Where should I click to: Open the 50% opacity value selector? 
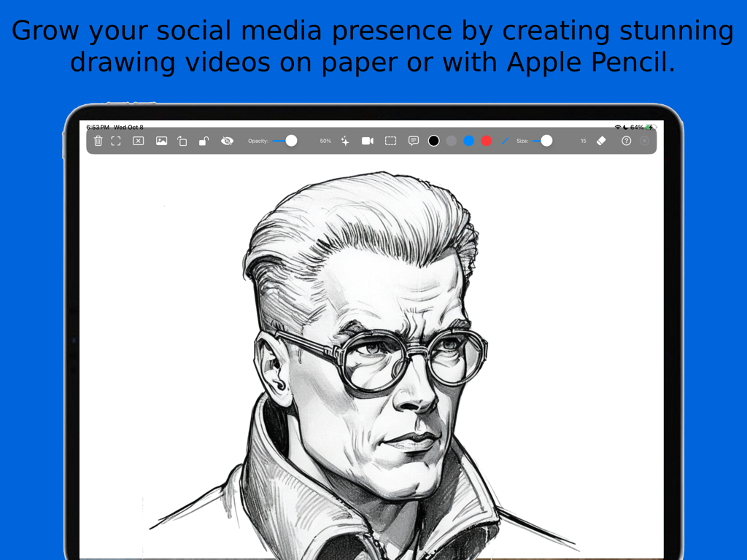(324, 141)
